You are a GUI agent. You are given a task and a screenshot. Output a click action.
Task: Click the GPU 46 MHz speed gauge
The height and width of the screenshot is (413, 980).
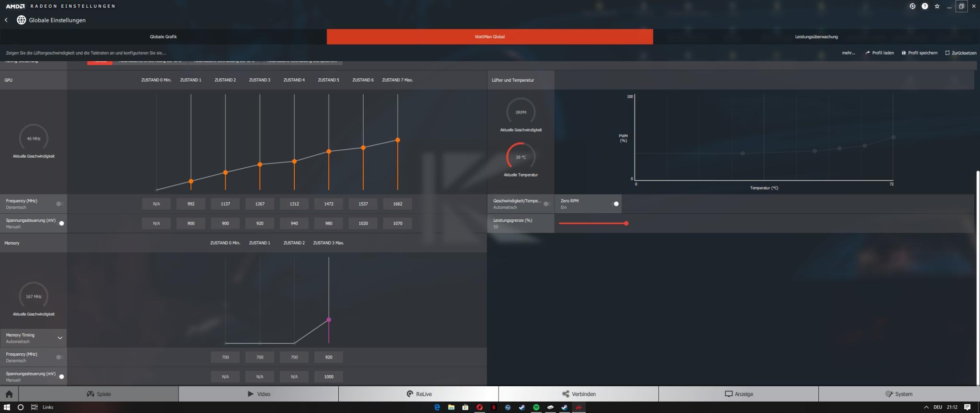point(33,138)
